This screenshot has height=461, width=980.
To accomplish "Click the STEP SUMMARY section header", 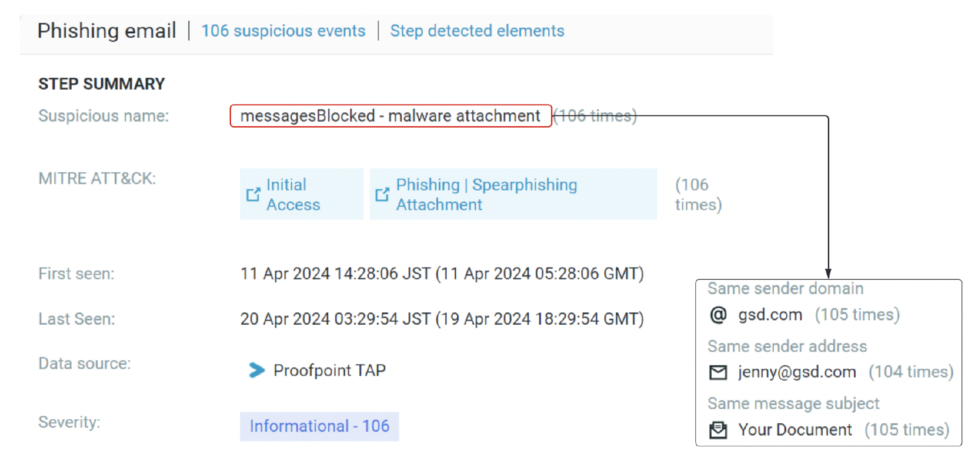I will coord(102,84).
